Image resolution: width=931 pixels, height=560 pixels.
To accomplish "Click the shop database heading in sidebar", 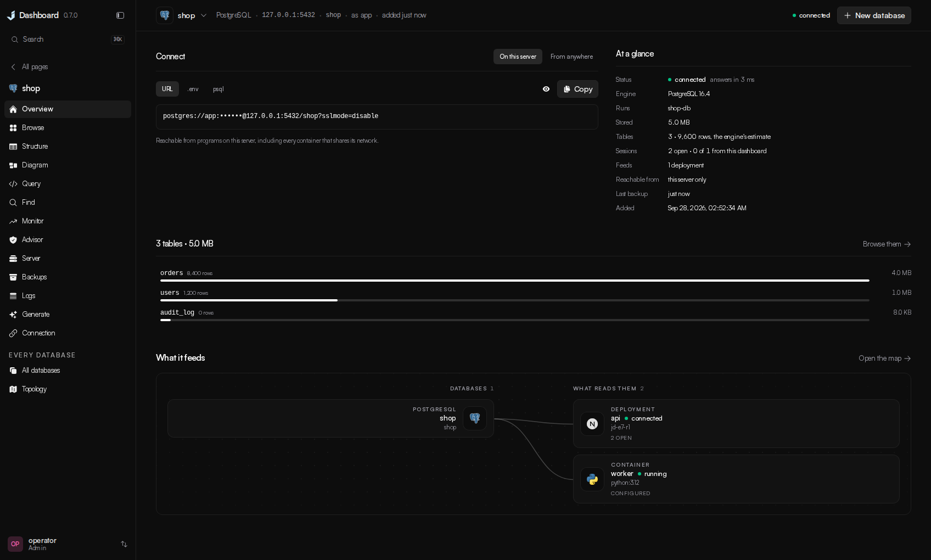I will coord(25,88).
